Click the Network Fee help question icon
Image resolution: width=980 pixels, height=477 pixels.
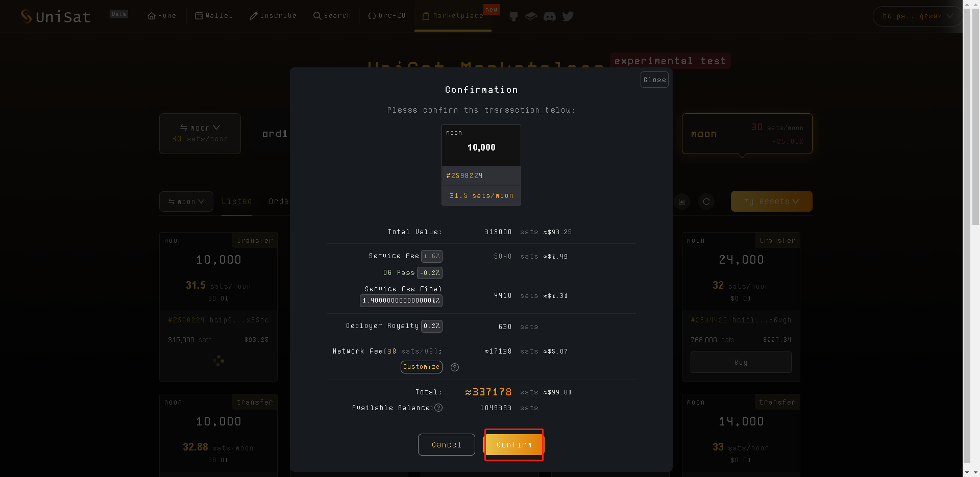455,367
